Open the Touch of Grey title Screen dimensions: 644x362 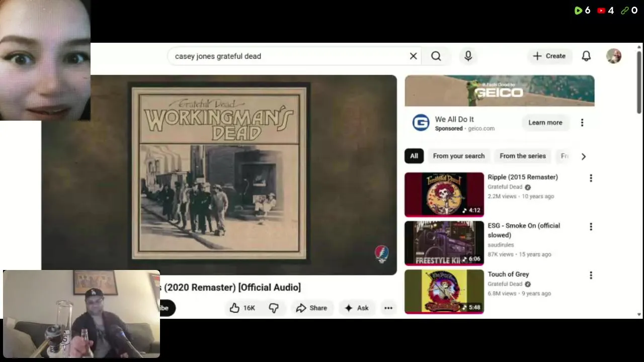coord(508,274)
